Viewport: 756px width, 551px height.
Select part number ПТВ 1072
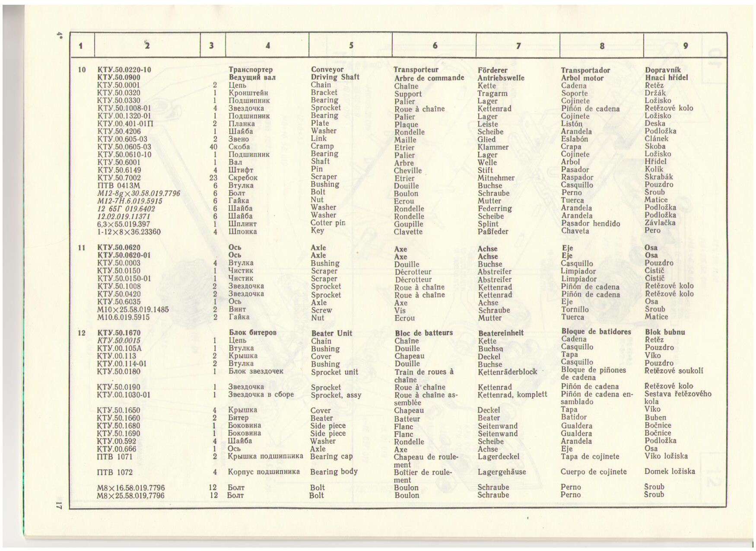114,472
